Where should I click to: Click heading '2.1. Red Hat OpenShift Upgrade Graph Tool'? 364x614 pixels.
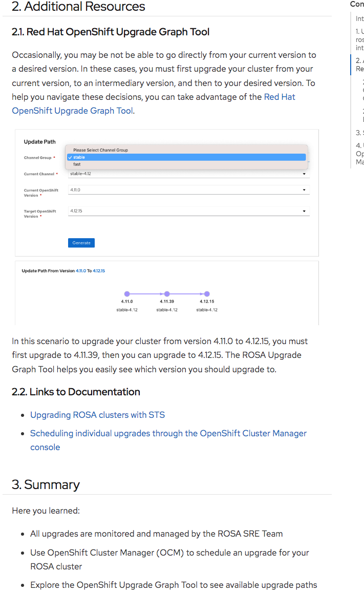tap(111, 32)
